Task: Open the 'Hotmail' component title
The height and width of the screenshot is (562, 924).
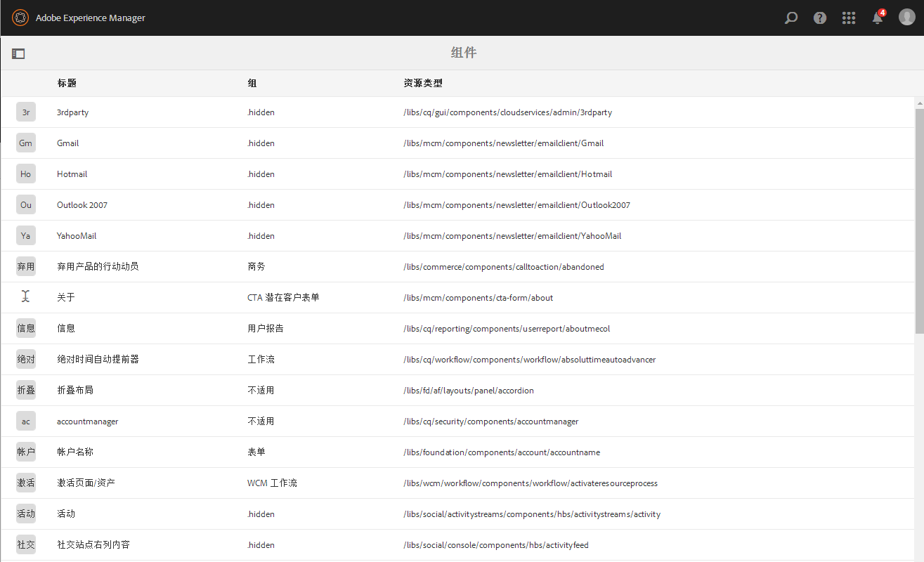Action: (x=72, y=174)
